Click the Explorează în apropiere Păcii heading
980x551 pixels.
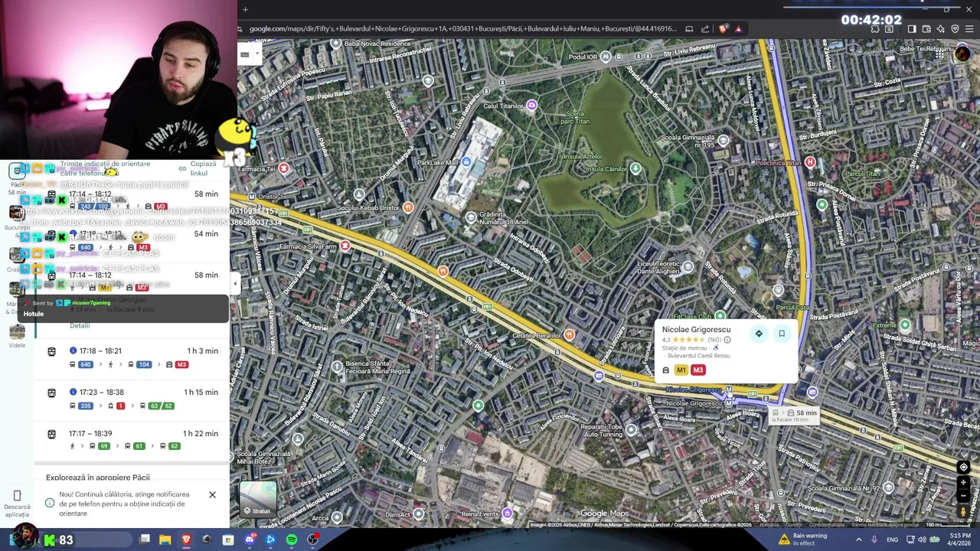98,478
